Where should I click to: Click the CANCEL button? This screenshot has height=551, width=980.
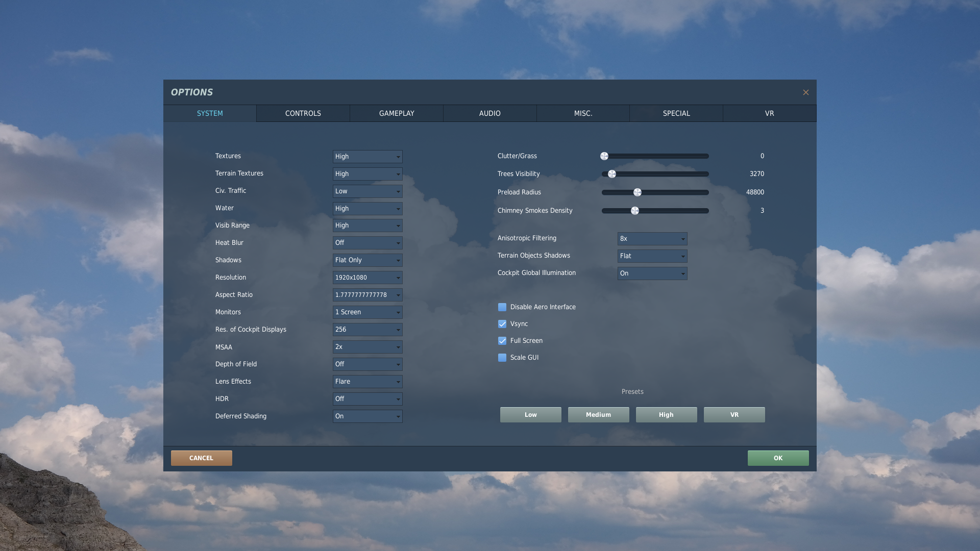tap(201, 458)
